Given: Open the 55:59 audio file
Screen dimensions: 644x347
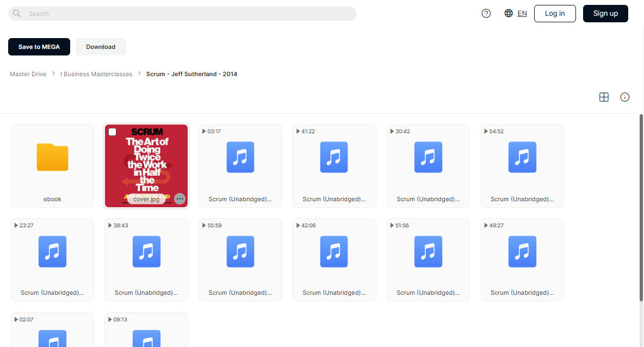Looking at the screenshot, I should pos(240,259).
